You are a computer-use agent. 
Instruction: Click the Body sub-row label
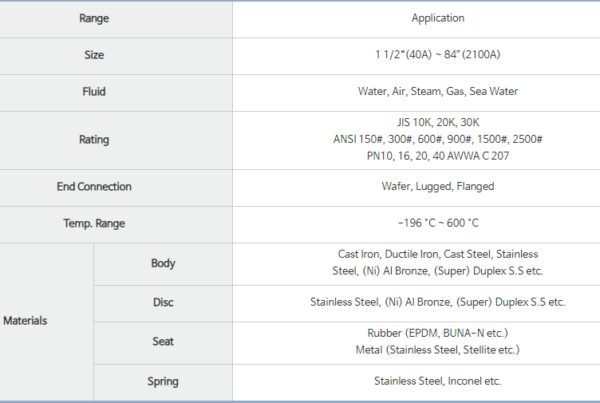click(163, 263)
